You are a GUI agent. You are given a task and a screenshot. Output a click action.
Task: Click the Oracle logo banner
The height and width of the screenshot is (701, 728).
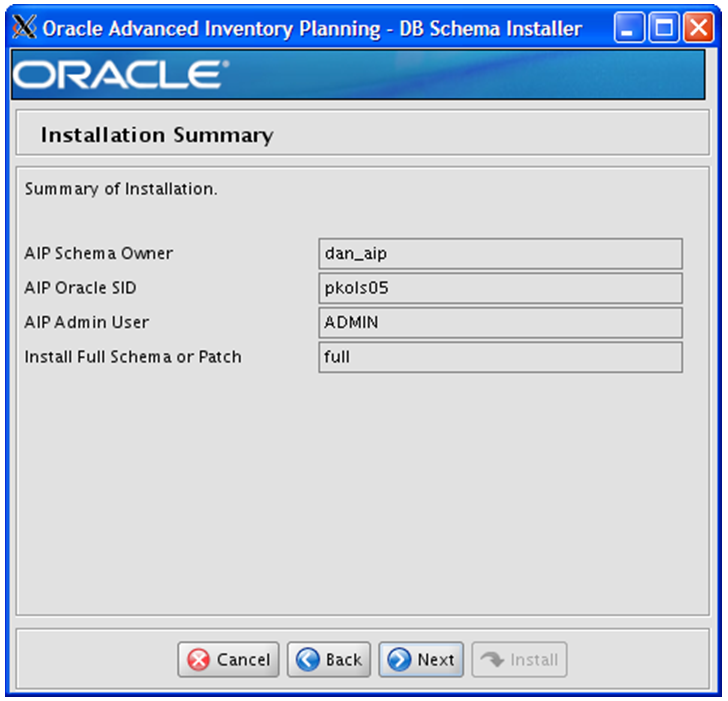click(358, 74)
